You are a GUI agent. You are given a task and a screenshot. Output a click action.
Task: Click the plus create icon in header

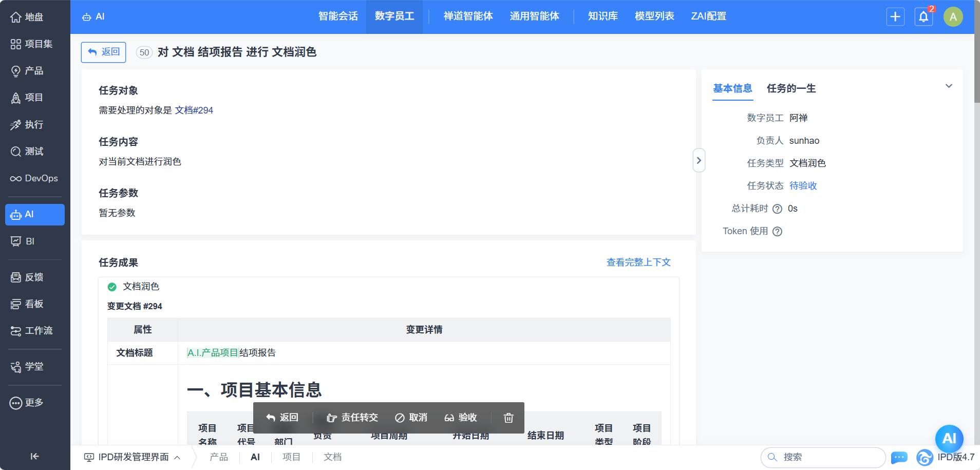(895, 17)
